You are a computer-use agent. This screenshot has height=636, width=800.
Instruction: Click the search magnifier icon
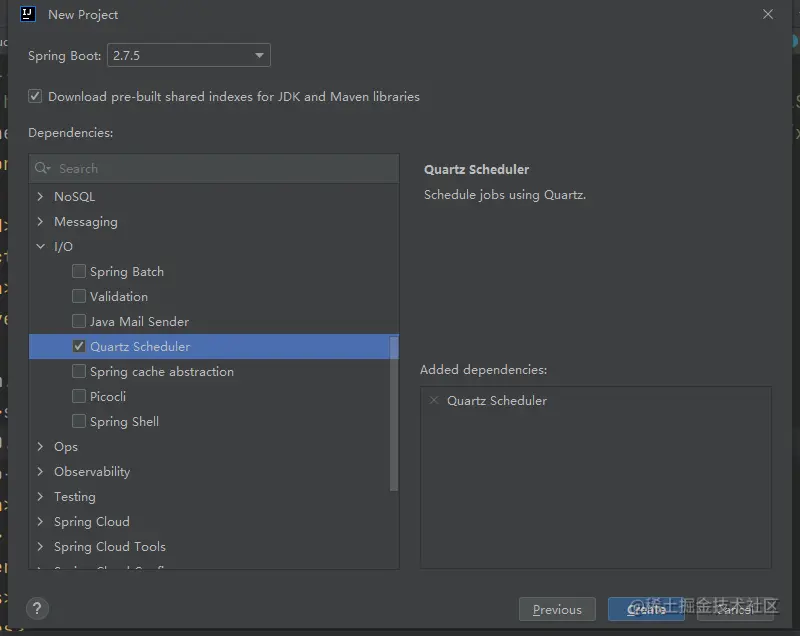pos(42,168)
